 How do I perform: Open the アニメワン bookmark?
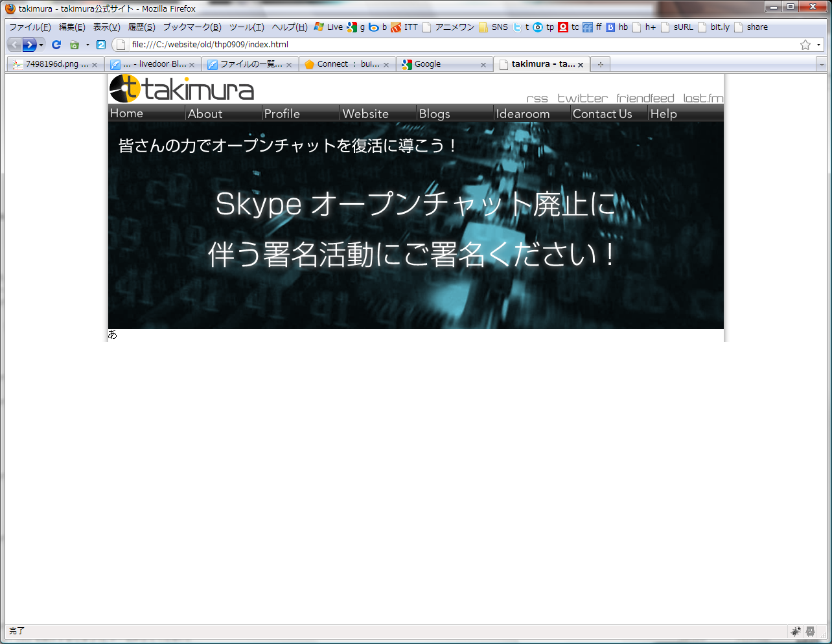click(448, 27)
